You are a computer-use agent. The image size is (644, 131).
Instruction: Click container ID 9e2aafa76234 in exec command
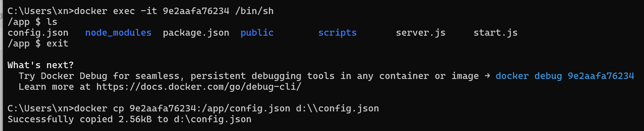196,11
